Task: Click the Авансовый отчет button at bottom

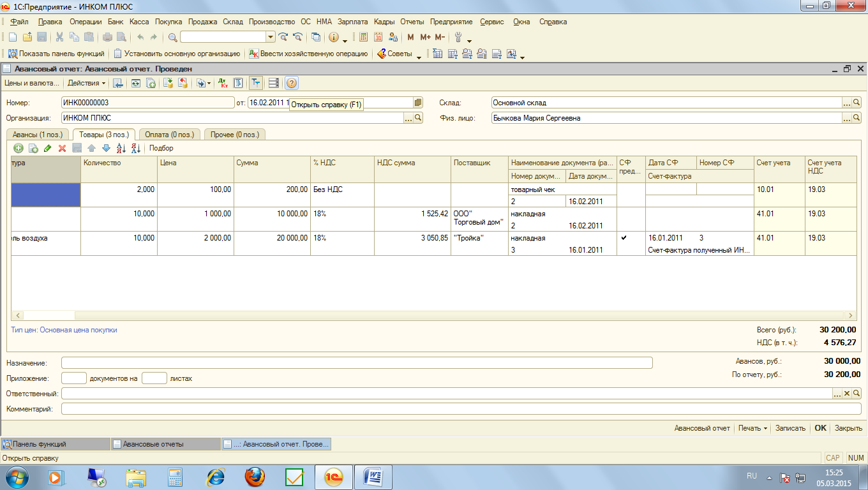Action: tap(702, 428)
